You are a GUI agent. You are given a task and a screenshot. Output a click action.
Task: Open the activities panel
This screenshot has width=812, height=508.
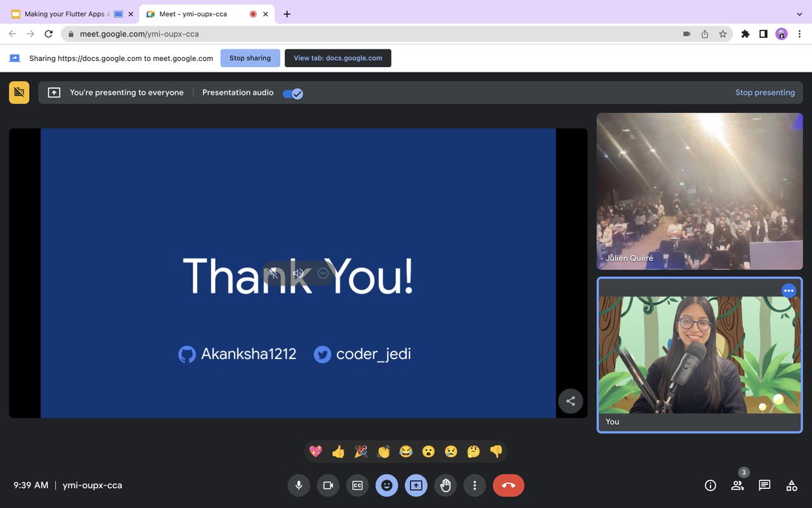[x=792, y=485]
